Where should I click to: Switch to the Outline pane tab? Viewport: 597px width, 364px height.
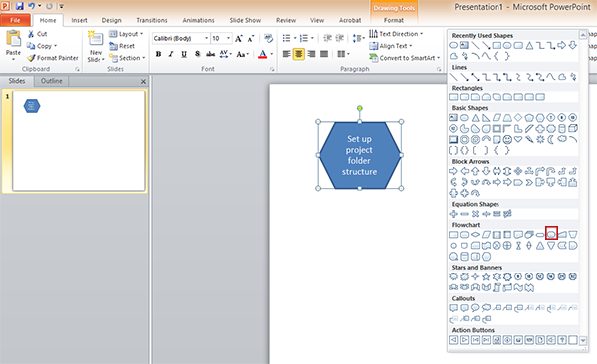[x=52, y=81]
